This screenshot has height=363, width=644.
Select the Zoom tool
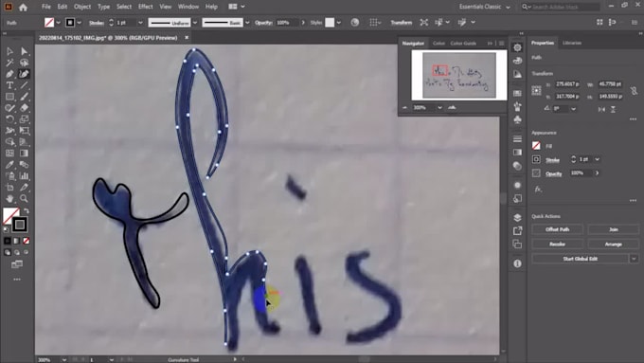[25, 199]
